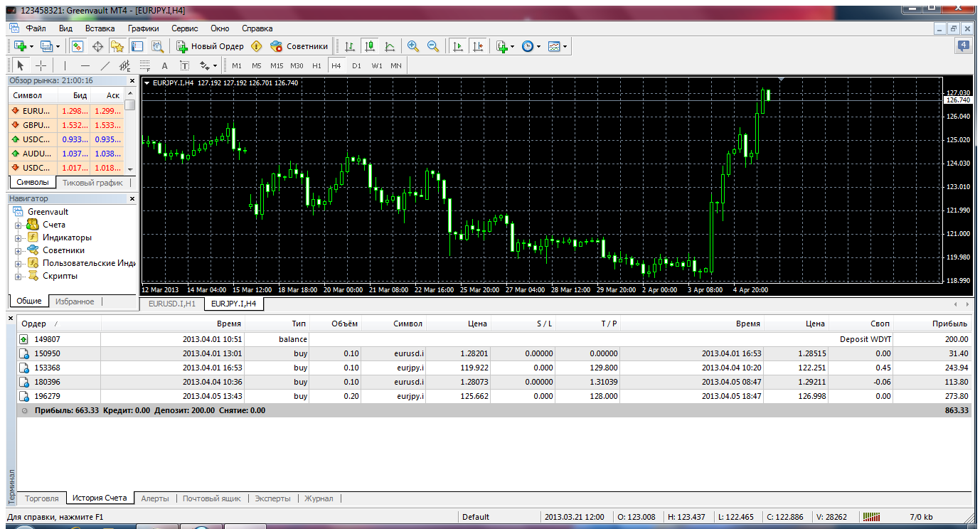Select the horizontal line tool
This screenshot has width=980, height=529.
point(85,65)
